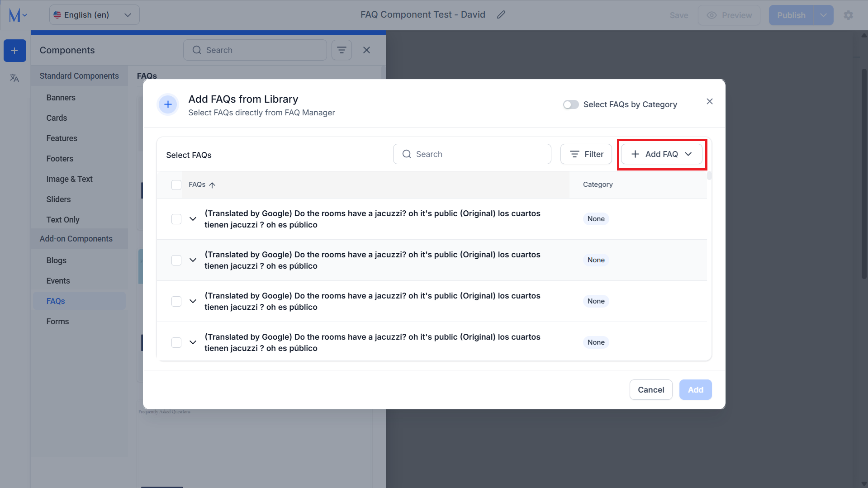Open the translation icon in left sidebar
The width and height of the screenshot is (868, 488).
pos(14,78)
